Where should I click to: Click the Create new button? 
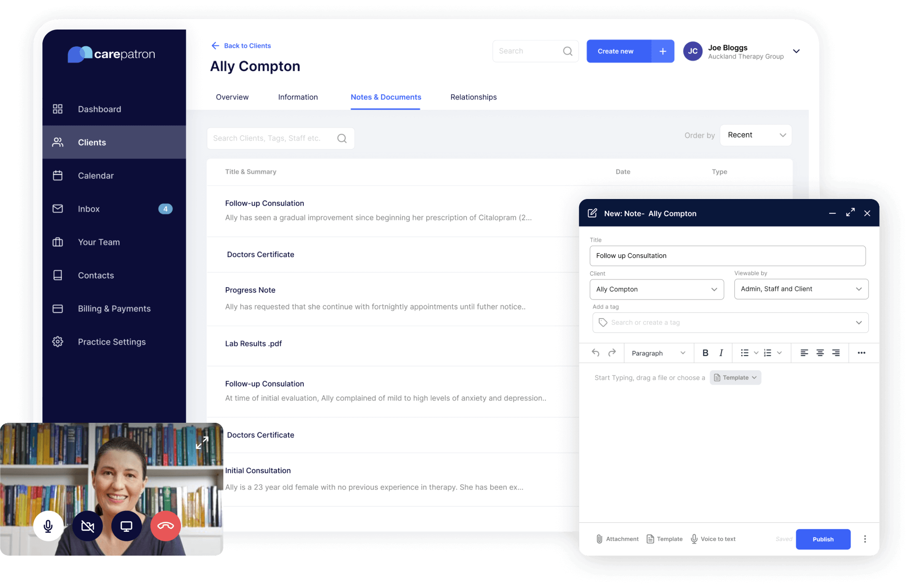[618, 51]
